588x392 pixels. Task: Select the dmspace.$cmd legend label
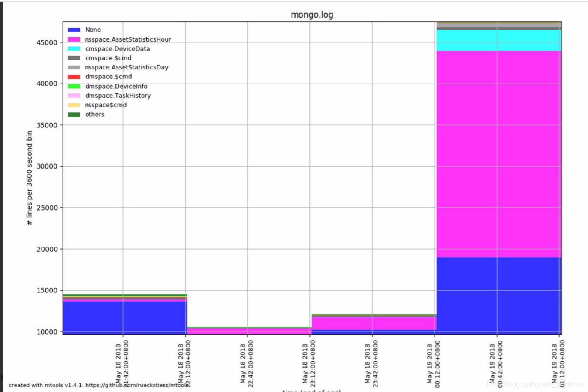point(109,77)
